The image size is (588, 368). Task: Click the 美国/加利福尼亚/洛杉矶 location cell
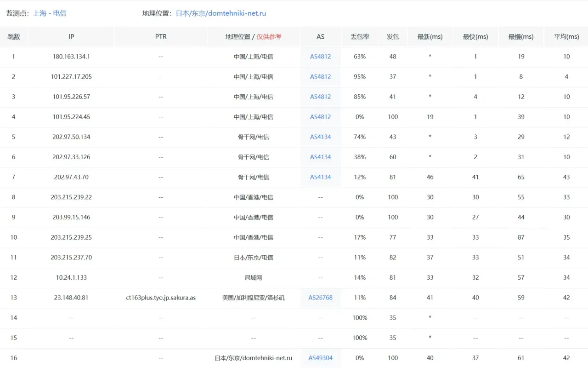pyautogui.click(x=253, y=298)
